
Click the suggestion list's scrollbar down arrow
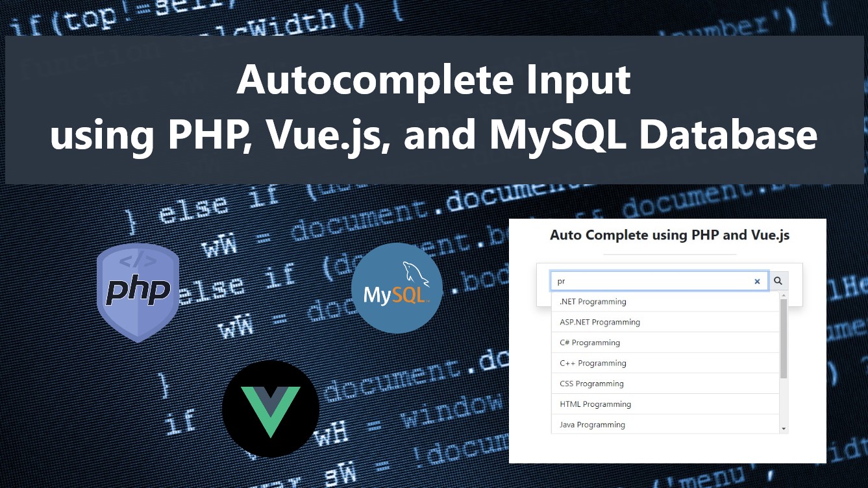click(784, 429)
